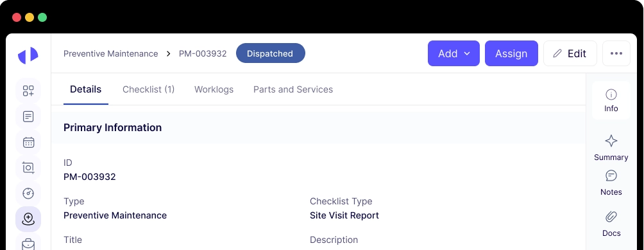
Task: Expand the Add dropdown button
Action: [453, 53]
